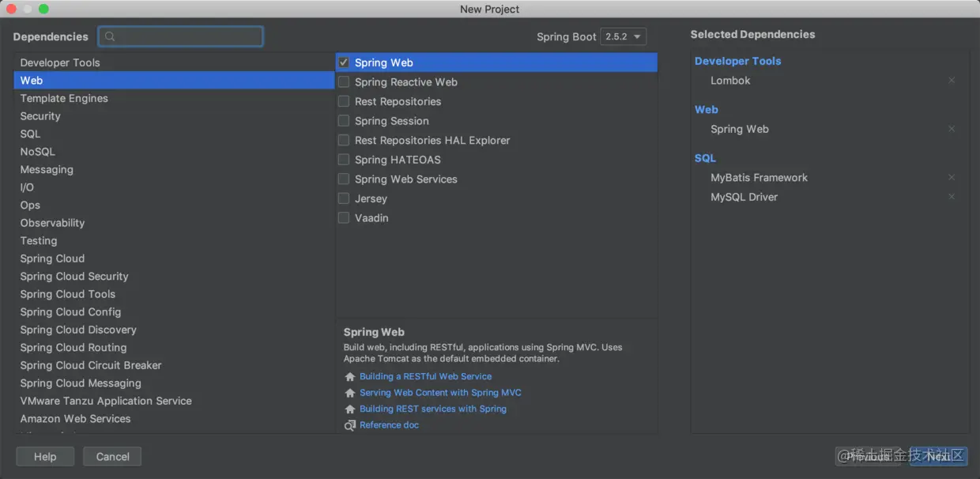The width and height of the screenshot is (980, 479).
Task: Click home icon beside Building REST services
Action: click(350, 409)
